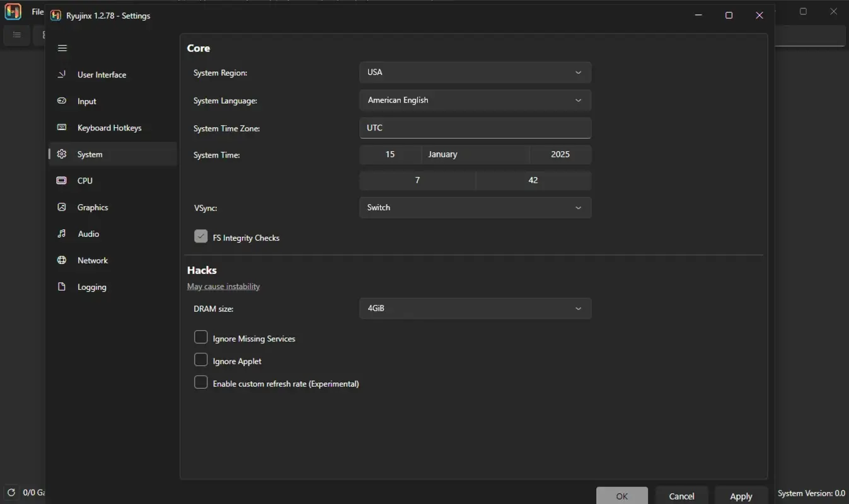The height and width of the screenshot is (504, 849).
Task: Select the Input gamepad icon in the sidebar
Action: pos(61,101)
